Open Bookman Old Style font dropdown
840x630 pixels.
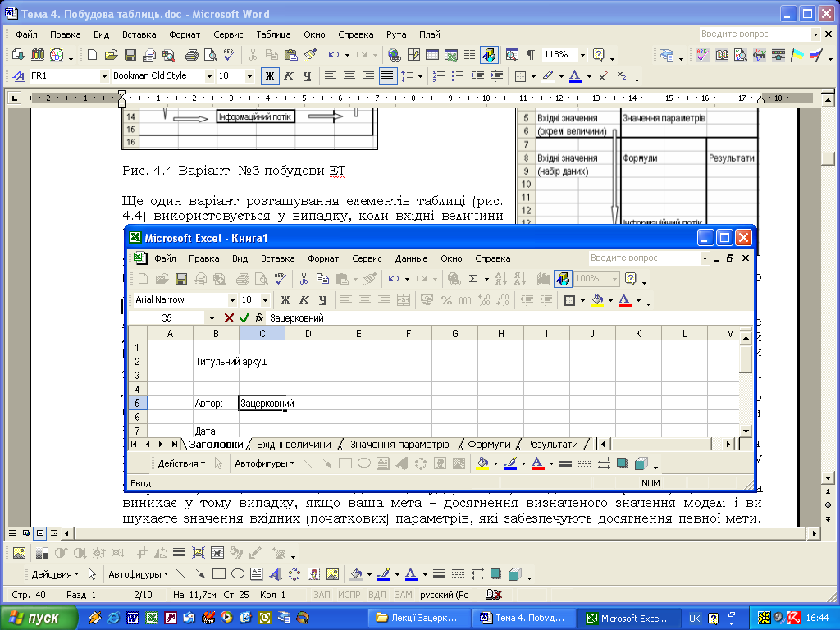click(209, 76)
